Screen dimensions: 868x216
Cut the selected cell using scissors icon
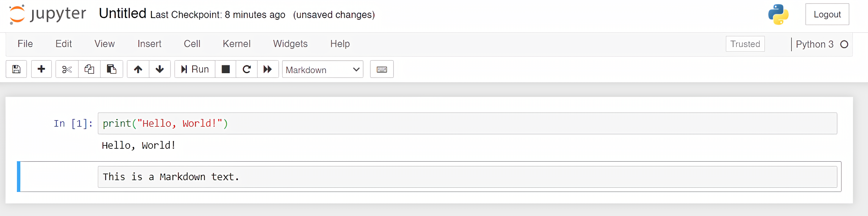point(67,69)
